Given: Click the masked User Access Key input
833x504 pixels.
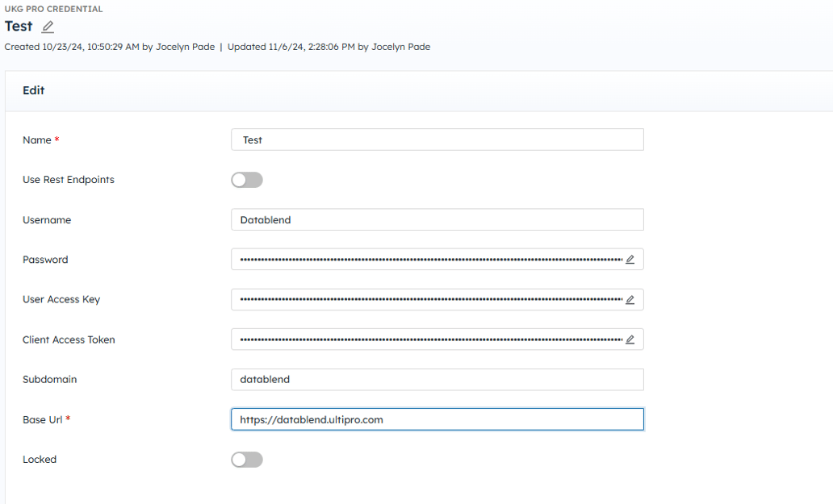Looking at the screenshot, I should tap(429, 300).
